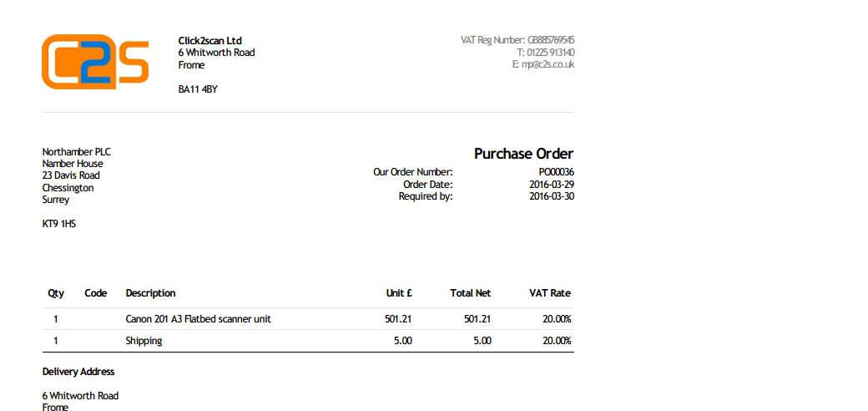Click the mp@c2s.co.uk email address
This screenshot has width=868, height=411.
(543, 64)
